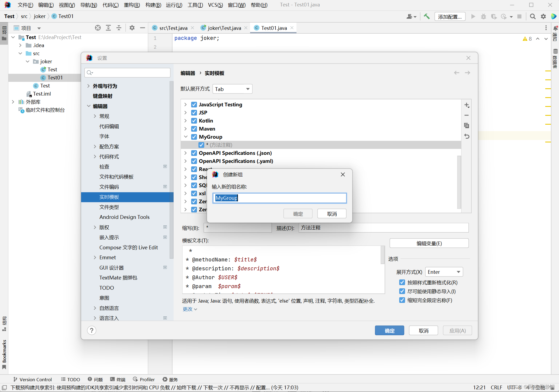Open the Search Everywhere magnifier icon

point(533,16)
